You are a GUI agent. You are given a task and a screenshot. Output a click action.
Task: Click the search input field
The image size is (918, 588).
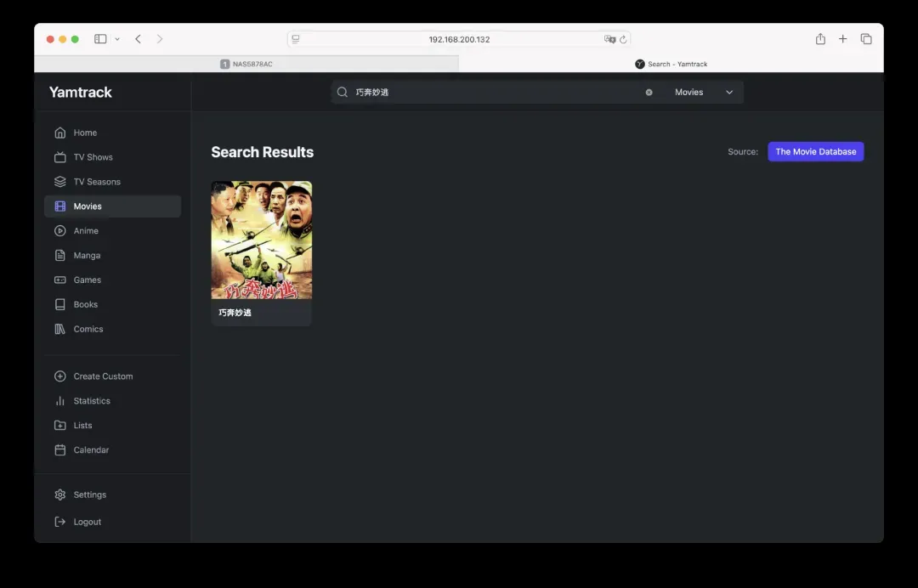click(493, 93)
